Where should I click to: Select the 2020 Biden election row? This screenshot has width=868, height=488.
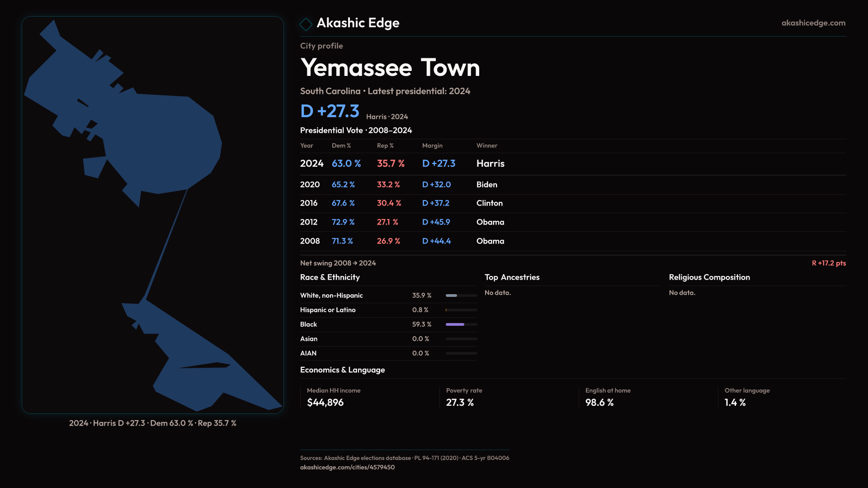coord(402,185)
